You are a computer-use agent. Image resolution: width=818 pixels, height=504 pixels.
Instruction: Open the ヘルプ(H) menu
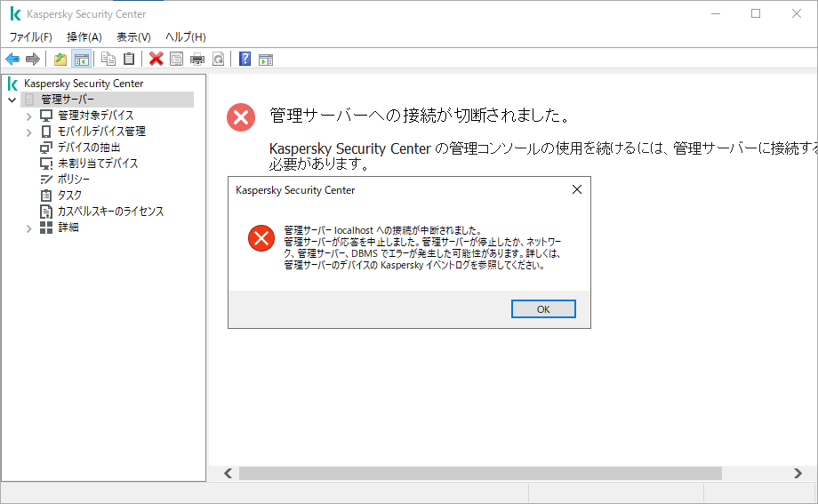185,36
